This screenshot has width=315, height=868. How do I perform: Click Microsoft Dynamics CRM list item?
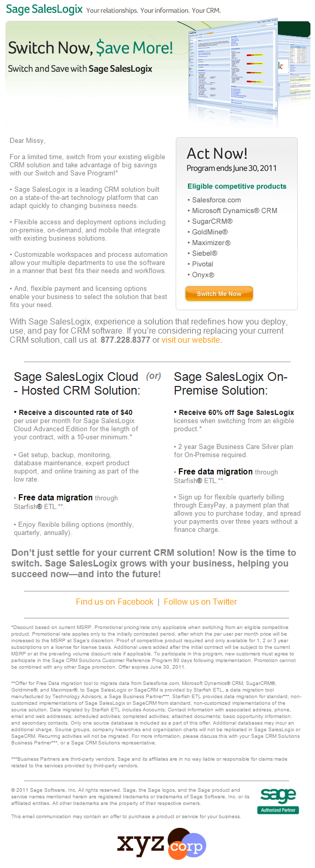click(234, 211)
